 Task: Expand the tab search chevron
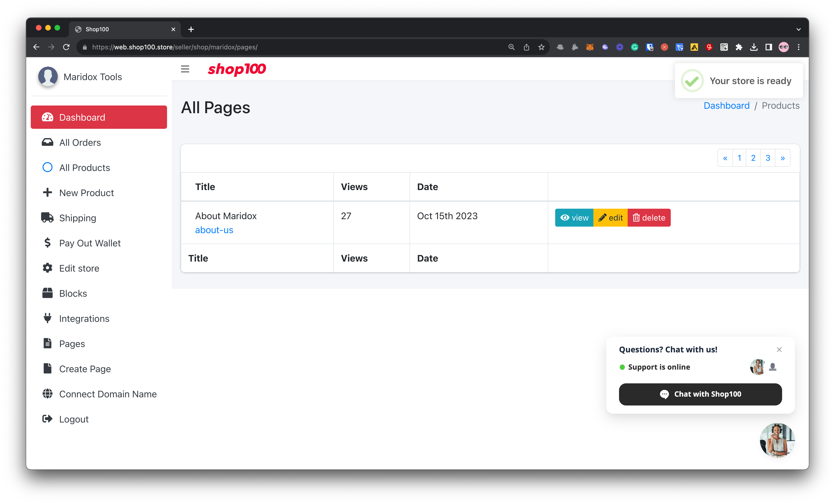tap(799, 30)
